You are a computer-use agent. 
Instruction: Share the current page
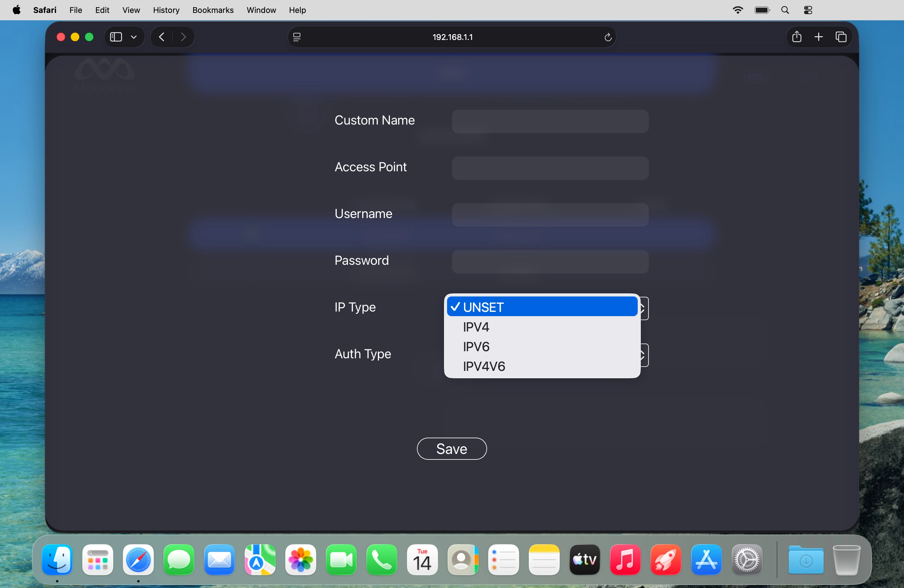(796, 37)
